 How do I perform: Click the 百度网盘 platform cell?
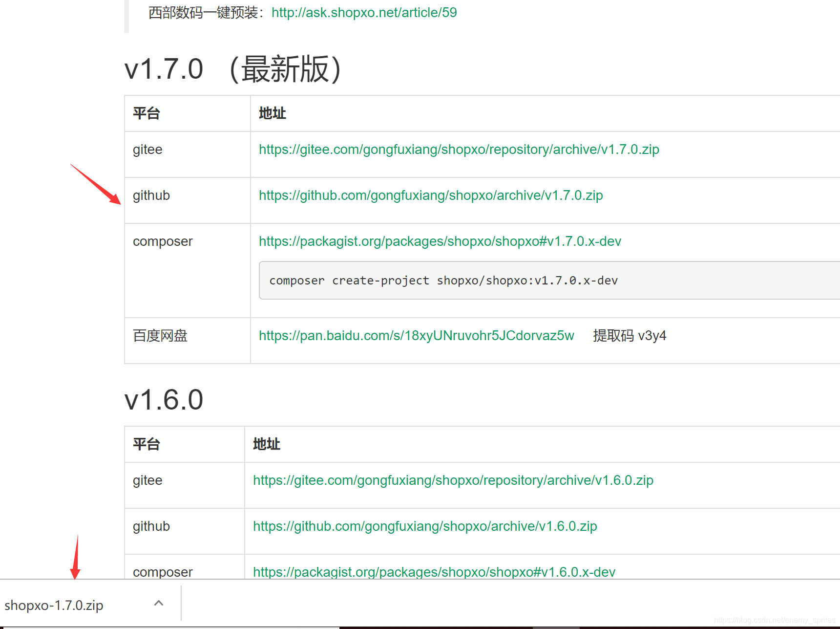click(x=188, y=341)
